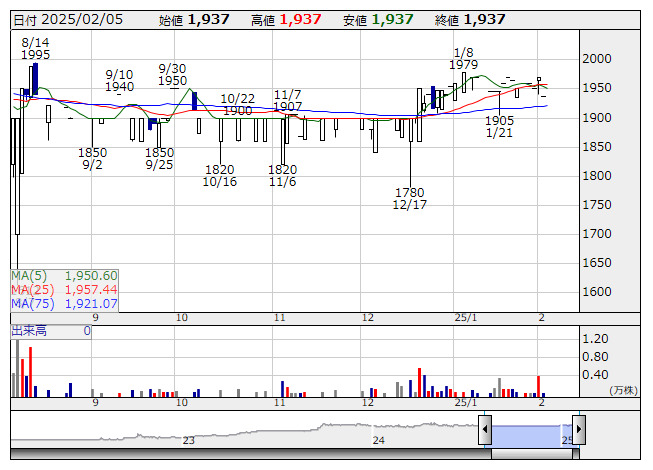Click the 始値 opening price value
The image size is (653, 470).
209,19
